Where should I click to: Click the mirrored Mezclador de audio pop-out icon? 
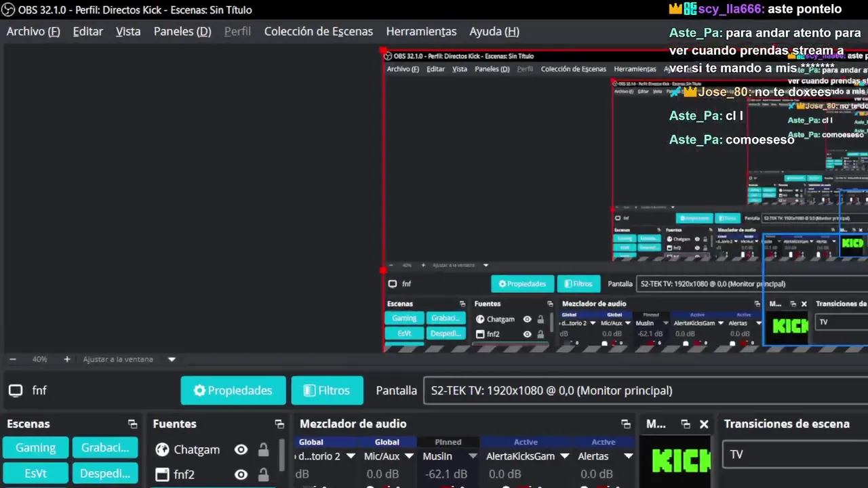pos(757,304)
